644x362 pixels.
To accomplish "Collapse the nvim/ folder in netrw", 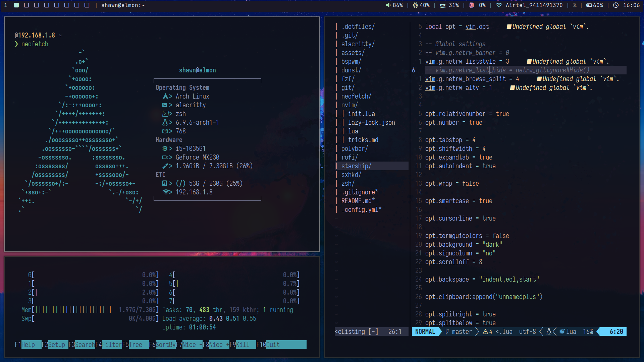I will click(350, 105).
